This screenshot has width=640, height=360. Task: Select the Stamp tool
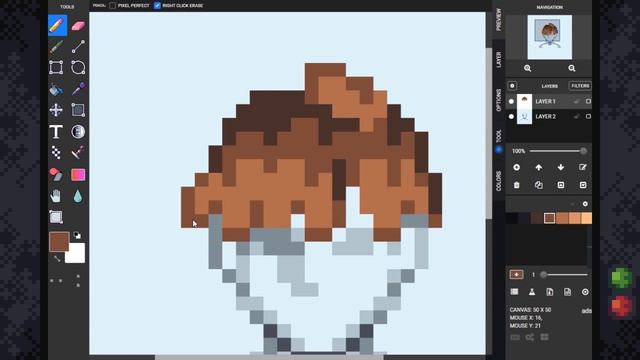pos(78,153)
